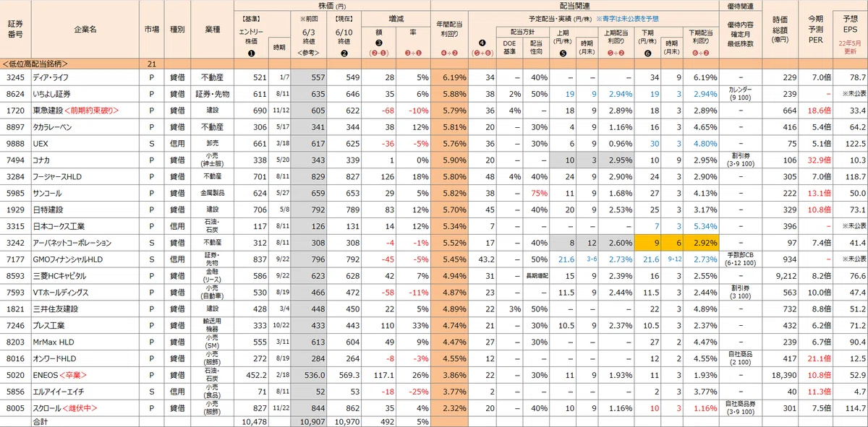Select the 企業名 column header
The height and width of the screenshot is (427, 868).
click(85, 30)
